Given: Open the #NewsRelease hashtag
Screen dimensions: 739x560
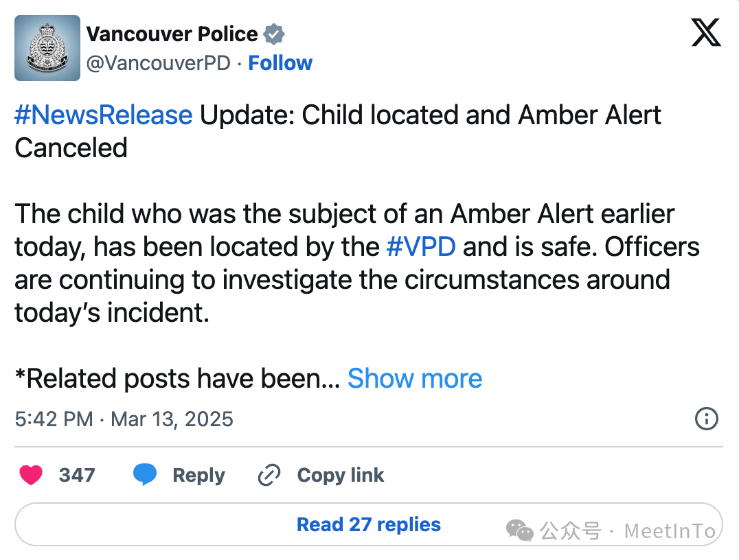Looking at the screenshot, I should (x=104, y=115).
